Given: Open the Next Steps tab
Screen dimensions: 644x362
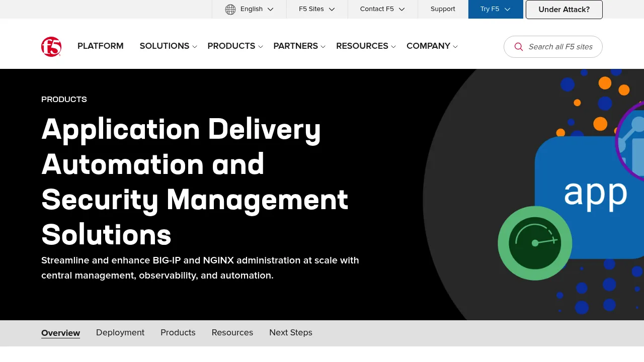Looking at the screenshot, I should [291, 333].
